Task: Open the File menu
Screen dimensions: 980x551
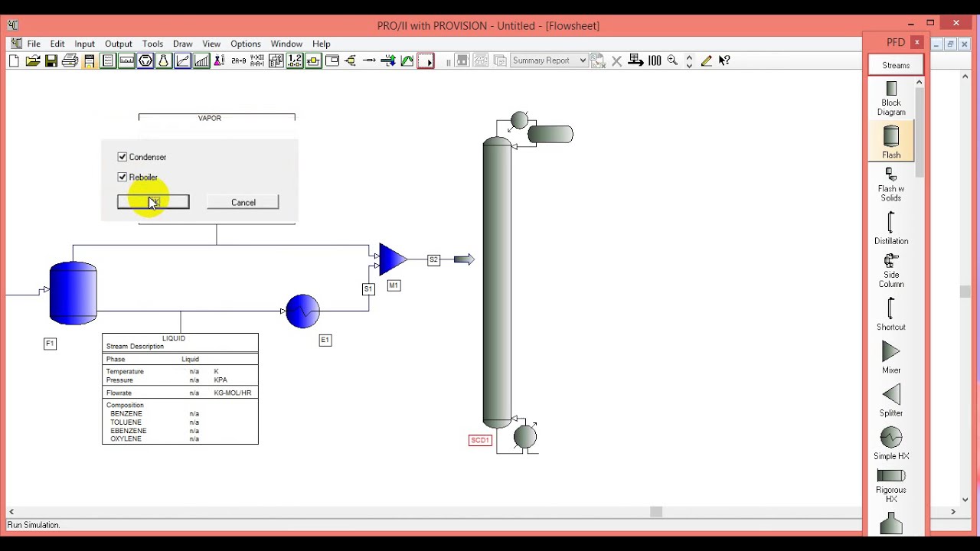Action: [x=34, y=44]
